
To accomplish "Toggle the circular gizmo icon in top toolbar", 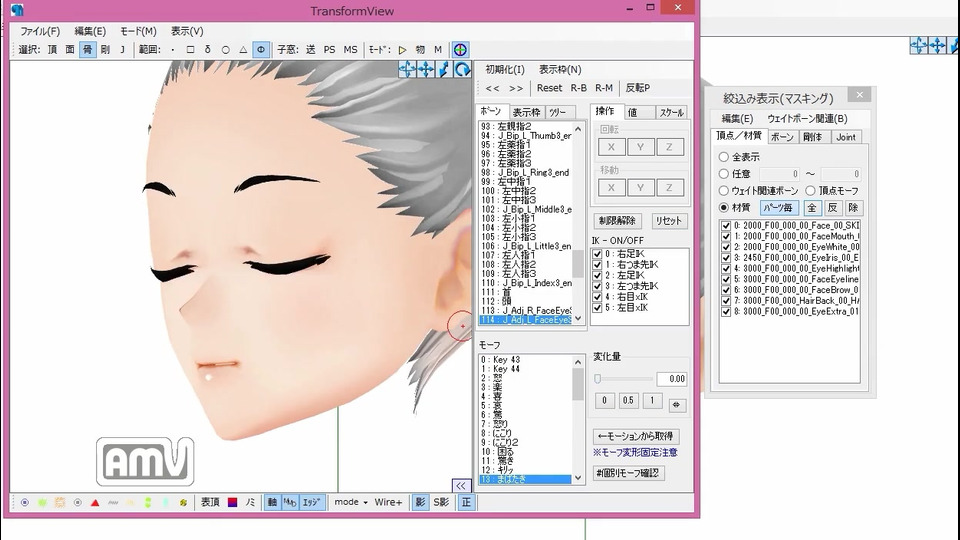I will tap(459, 49).
